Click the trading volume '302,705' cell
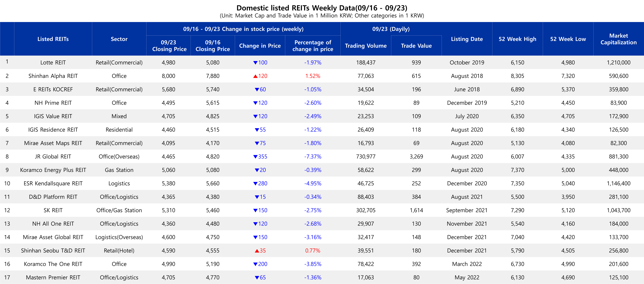644x284 pixels. pyautogui.click(x=366, y=210)
